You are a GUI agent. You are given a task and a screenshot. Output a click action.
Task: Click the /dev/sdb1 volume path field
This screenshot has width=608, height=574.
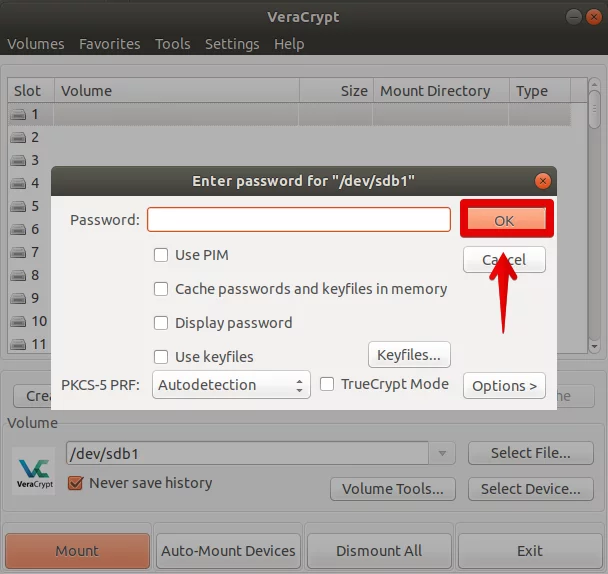pos(247,453)
